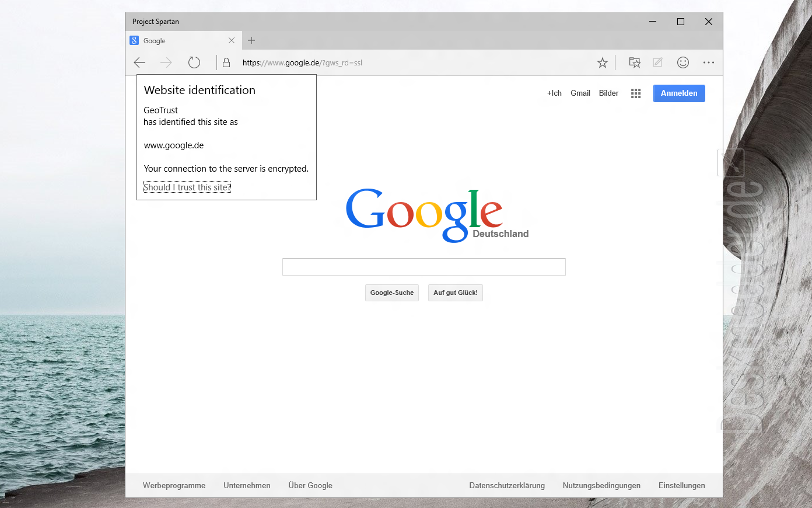Click www.google.de text in identification popup
This screenshot has width=812, height=508.
(x=174, y=145)
